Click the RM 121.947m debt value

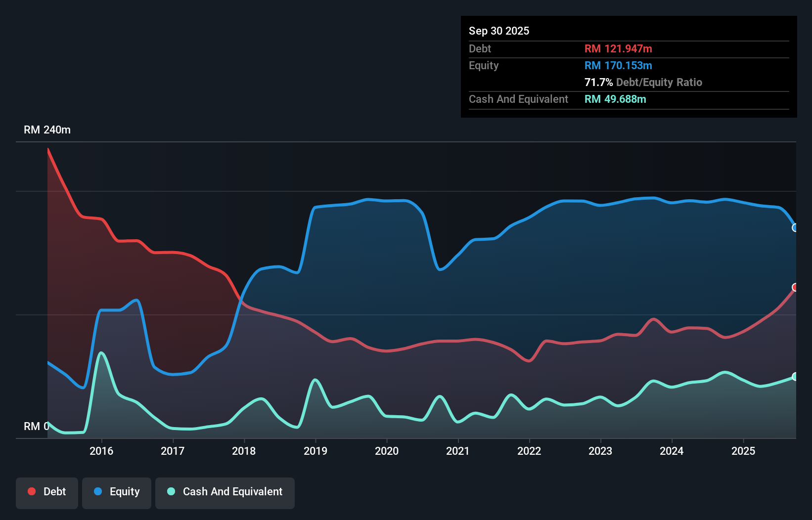[x=618, y=48]
